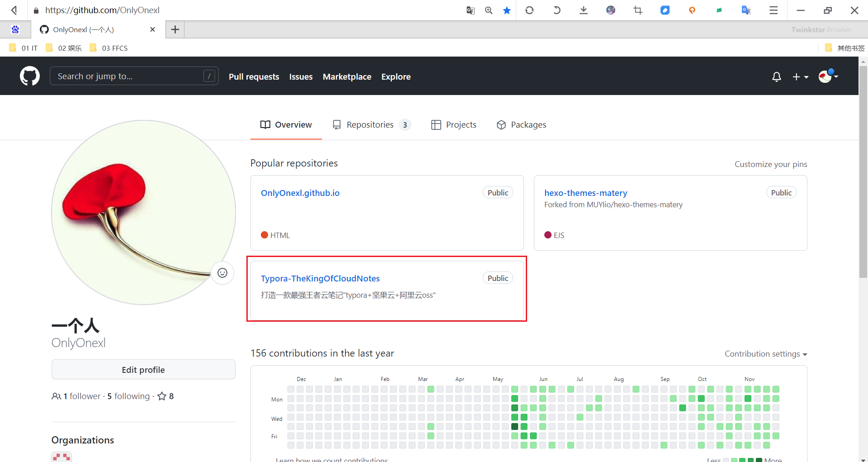
Task: Open the 其他书签 bookmark folder
Action: [x=844, y=48]
